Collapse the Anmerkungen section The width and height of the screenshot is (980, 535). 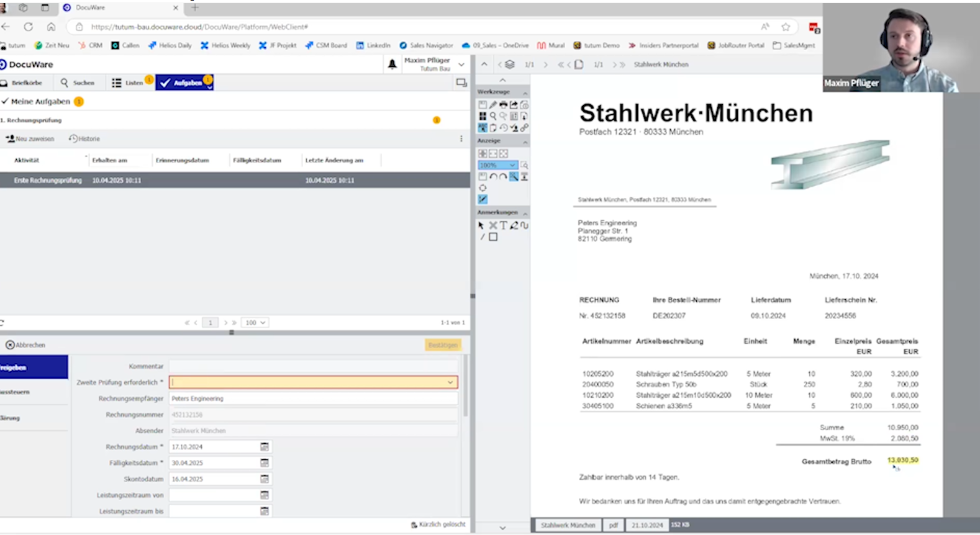click(525, 214)
